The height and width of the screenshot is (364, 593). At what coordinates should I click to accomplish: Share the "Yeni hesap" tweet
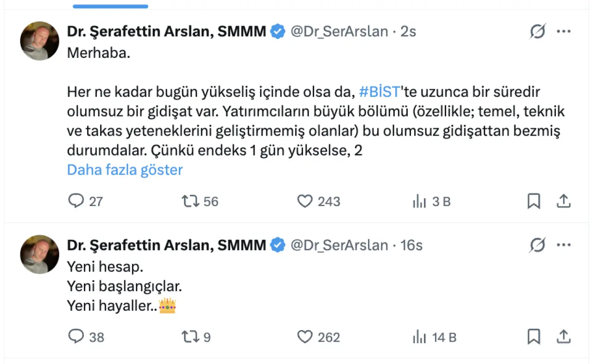click(563, 337)
